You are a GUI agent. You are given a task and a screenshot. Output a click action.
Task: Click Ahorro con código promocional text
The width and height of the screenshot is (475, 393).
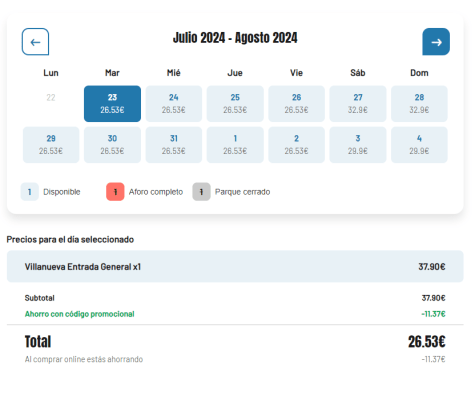80,314
